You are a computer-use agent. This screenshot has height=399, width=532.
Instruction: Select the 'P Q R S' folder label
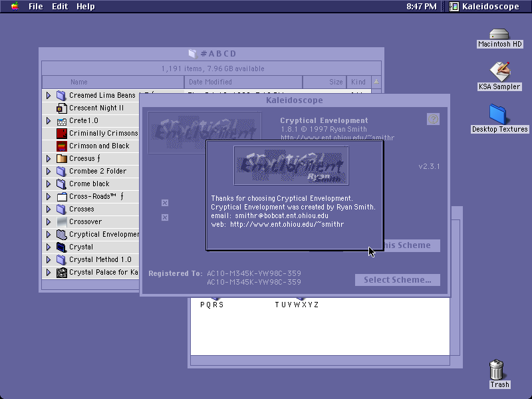212,305
